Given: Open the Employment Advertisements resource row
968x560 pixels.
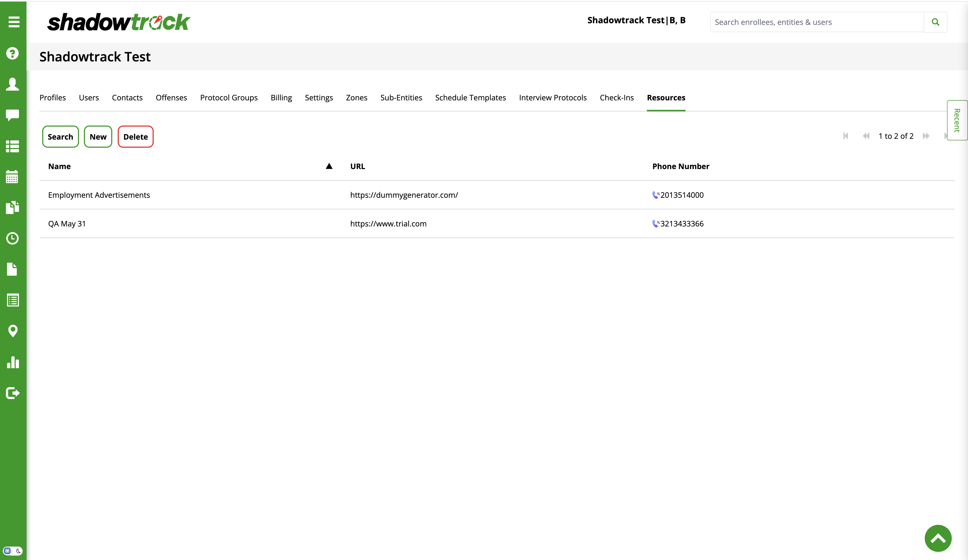Looking at the screenshot, I should pos(99,195).
